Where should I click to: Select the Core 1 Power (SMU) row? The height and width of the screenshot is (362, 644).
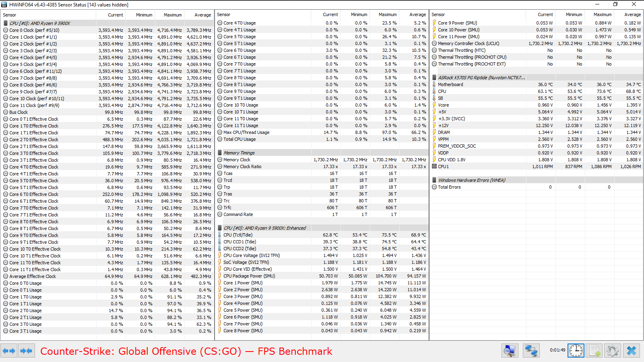322,283
